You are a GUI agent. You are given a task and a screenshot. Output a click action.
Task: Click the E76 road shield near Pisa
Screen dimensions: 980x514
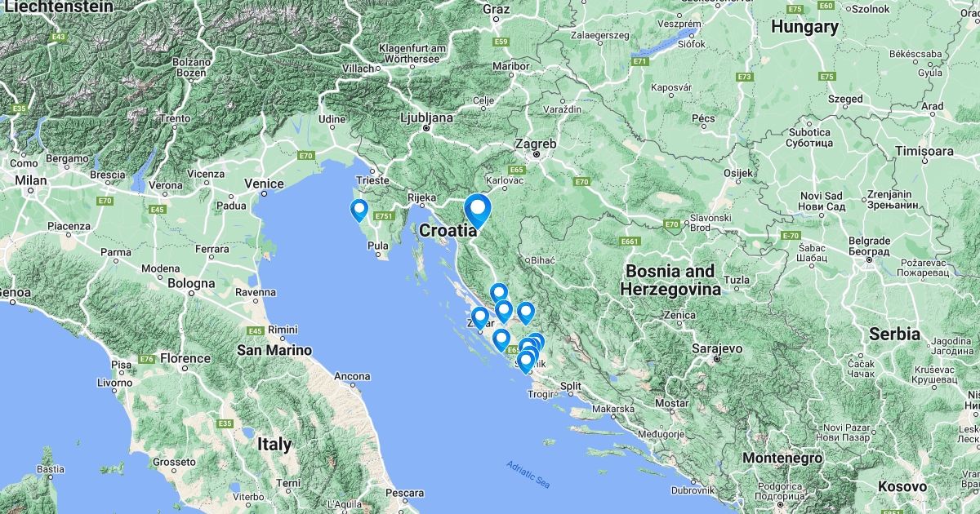(147, 359)
